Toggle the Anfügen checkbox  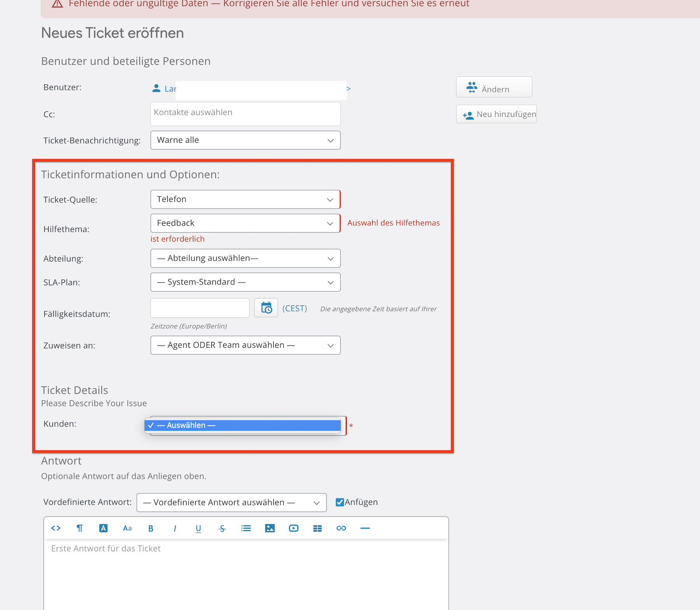pyautogui.click(x=340, y=502)
